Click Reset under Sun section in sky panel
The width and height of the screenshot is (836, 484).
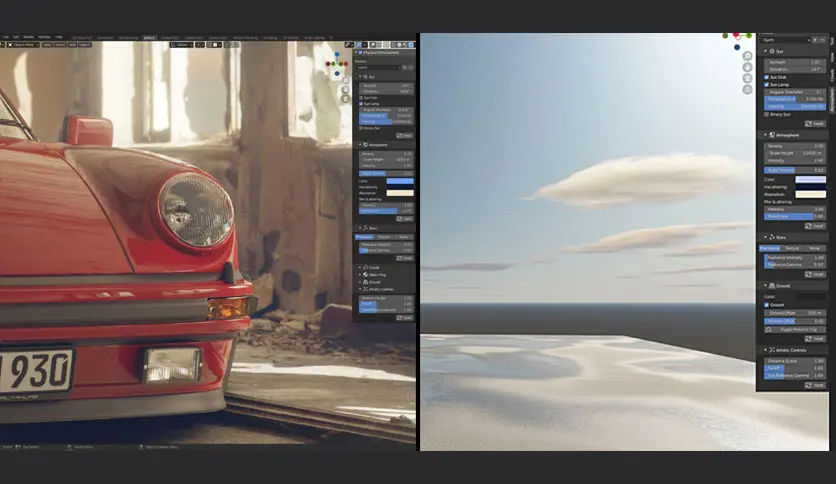pyautogui.click(x=815, y=124)
